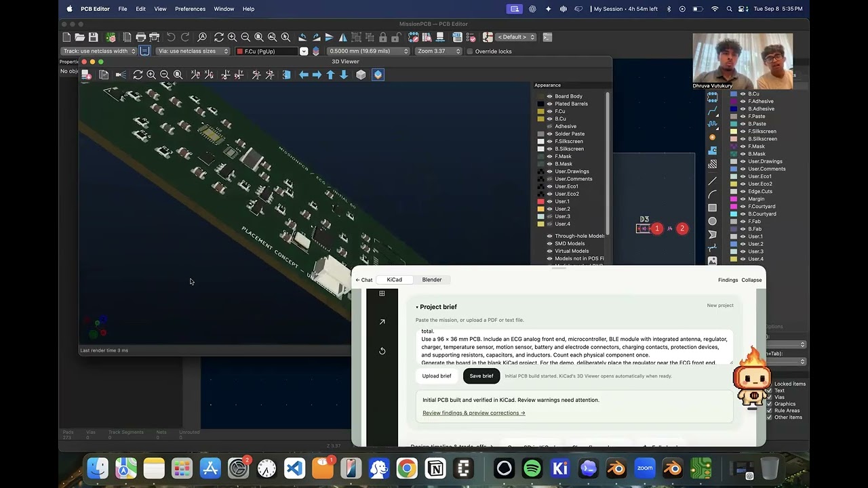Click Zoom In in the 3D Viewer toolbar
Viewport: 868px width, 488px height.
(x=151, y=75)
